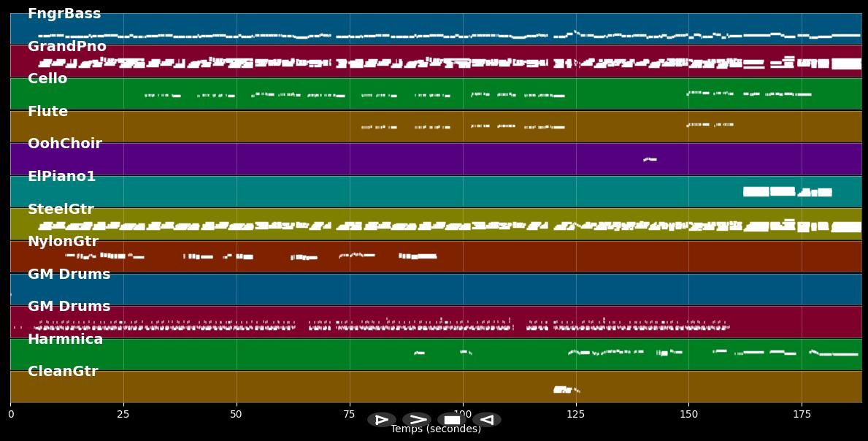Click the lower GM Drums track label
This screenshot has width=868, height=441.
(x=69, y=307)
